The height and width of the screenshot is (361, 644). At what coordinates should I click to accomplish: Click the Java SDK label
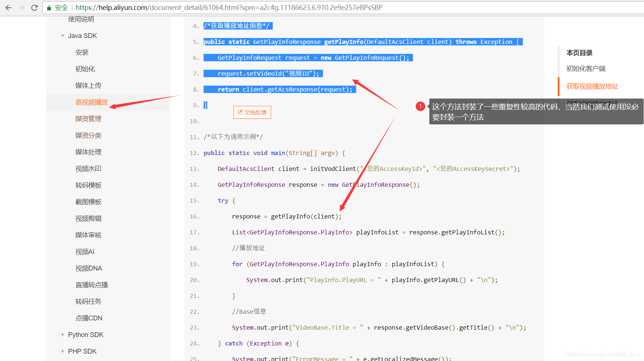tap(82, 36)
